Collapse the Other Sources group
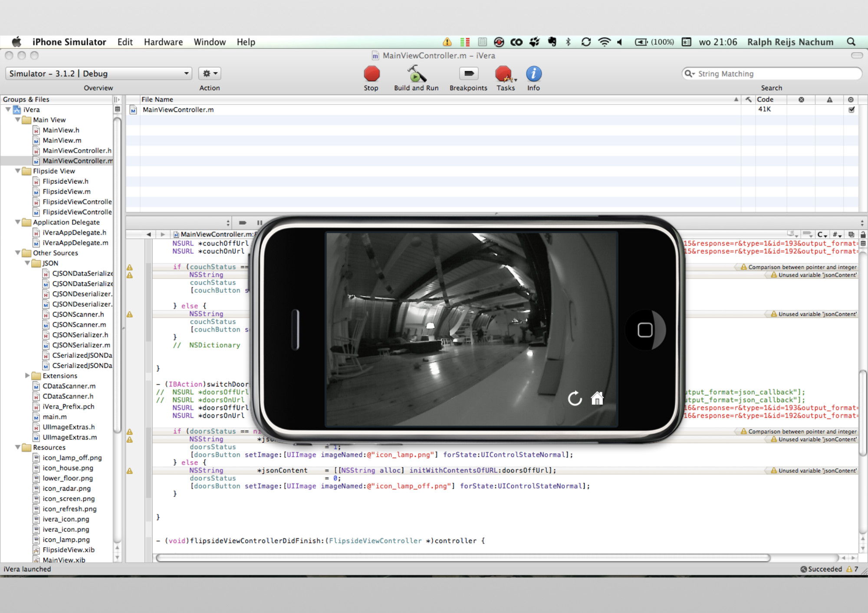This screenshot has width=868, height=613. point(17,252)
